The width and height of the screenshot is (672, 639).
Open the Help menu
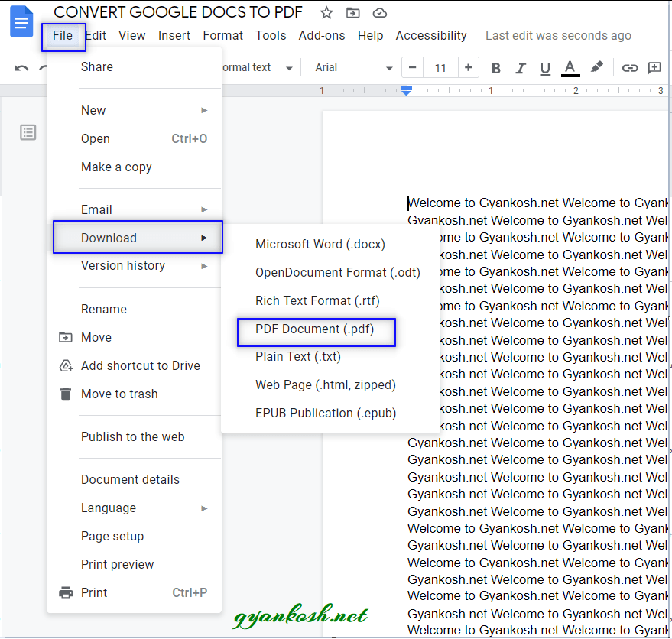(370, 36)
